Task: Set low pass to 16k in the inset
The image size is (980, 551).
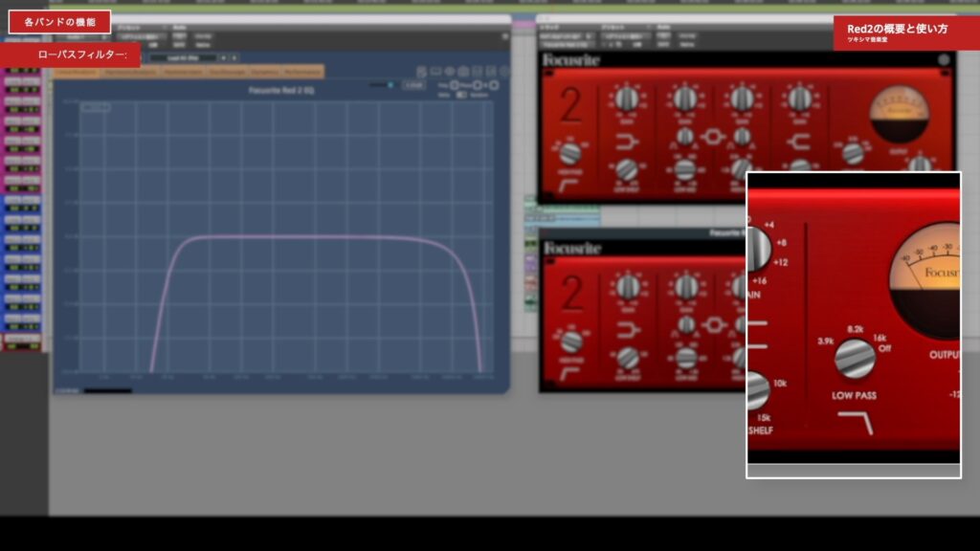Action: tap(880, 338)
